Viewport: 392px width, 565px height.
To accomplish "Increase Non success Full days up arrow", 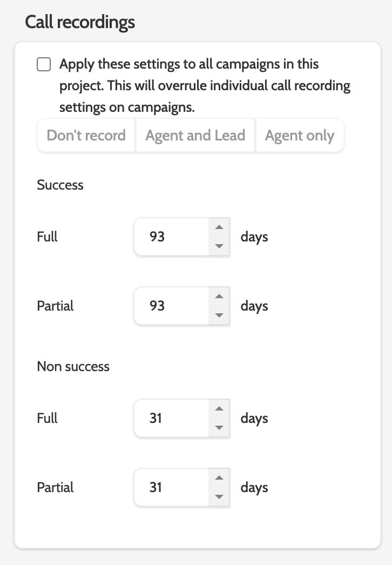I will point(219,409).
